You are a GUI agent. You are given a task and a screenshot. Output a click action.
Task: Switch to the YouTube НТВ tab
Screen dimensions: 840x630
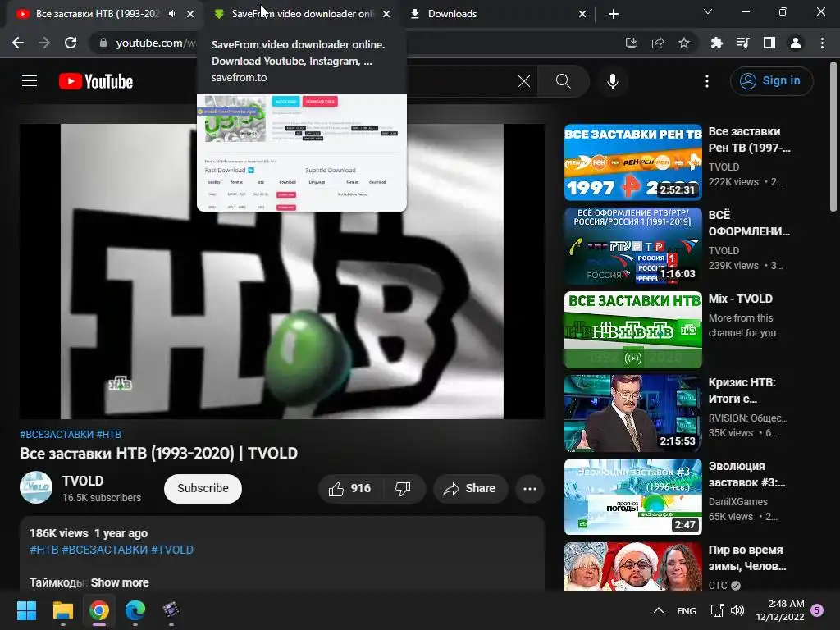(97, 14)
